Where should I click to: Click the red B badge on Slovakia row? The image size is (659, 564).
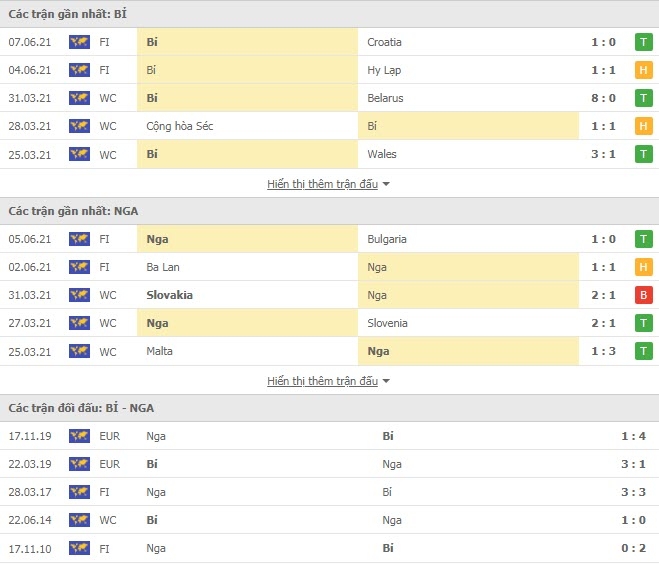pyautogui.click(x=643, y=295)
